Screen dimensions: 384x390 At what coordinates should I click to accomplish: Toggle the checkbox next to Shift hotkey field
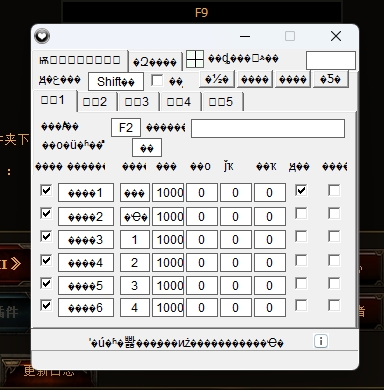[157, 80]
